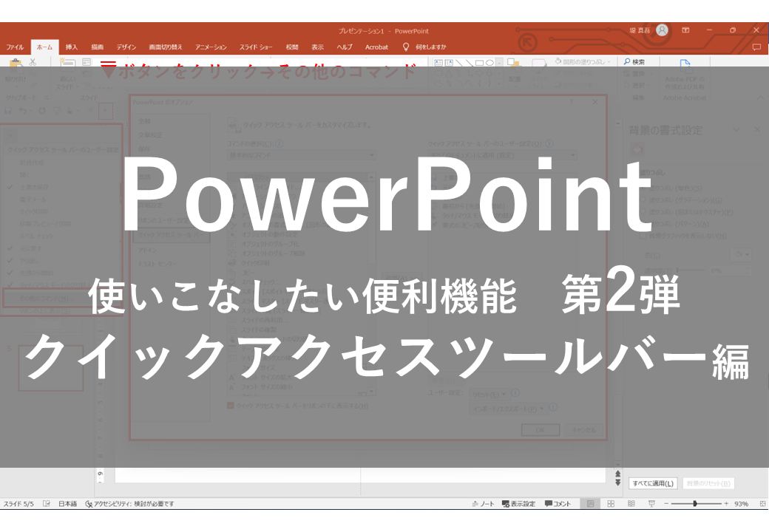Image resolution: width=769 pixels, height=532 pixels.
Task: Go to previous slide arrow
Action: pyautogui.click(x=618, y=474)
